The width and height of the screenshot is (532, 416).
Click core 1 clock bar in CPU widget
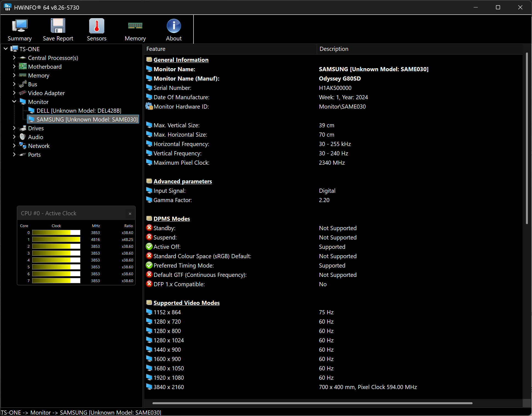(56, 239)
